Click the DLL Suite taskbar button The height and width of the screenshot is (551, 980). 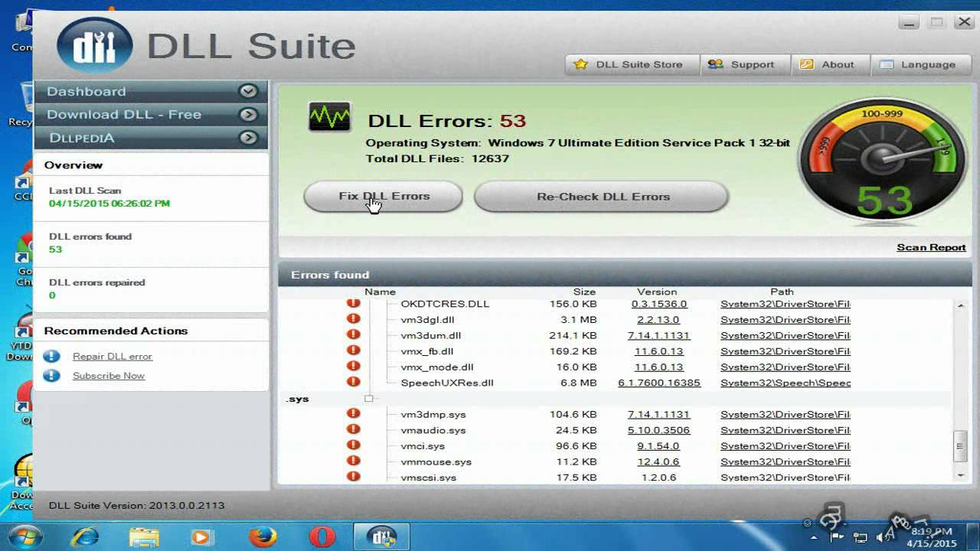click(x=381, y=537)
